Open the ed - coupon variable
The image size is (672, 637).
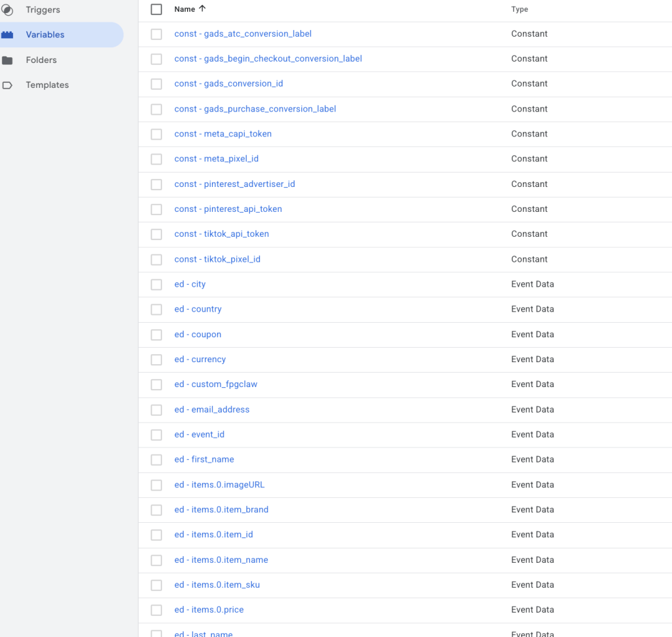[198, 334]
